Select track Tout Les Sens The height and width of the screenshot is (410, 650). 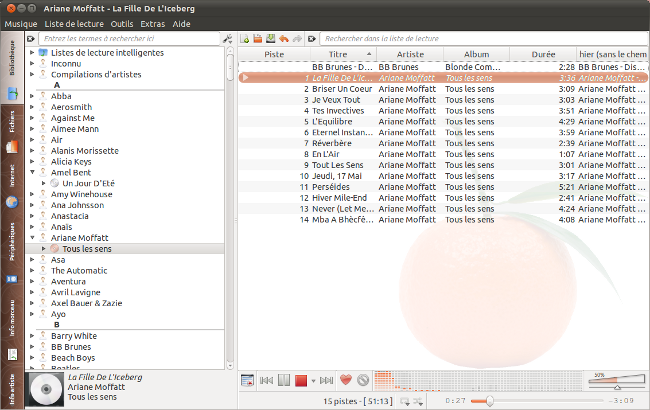[x=442, y=165]
